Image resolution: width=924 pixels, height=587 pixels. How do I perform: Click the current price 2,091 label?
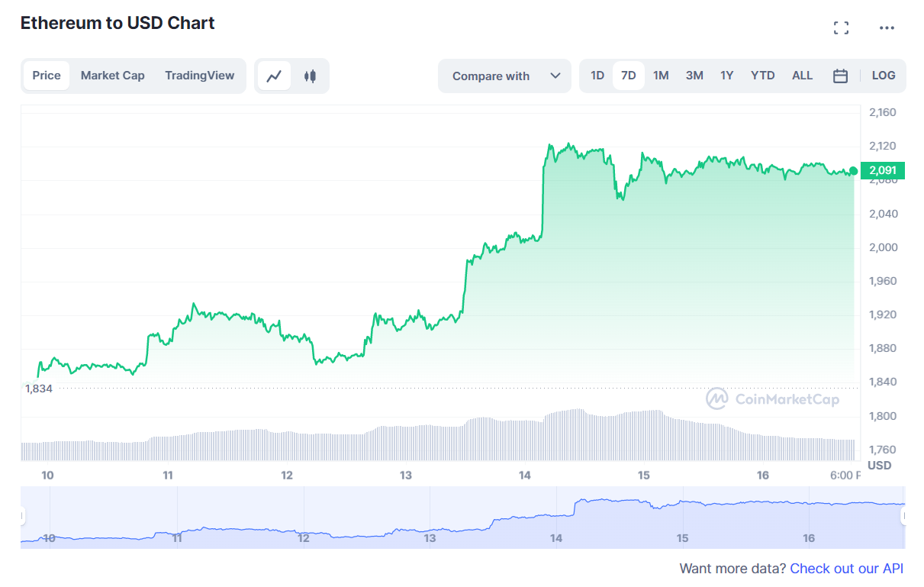882,170
